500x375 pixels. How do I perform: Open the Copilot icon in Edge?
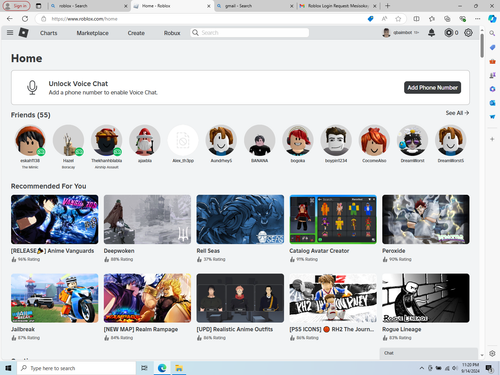click(x=492, y=19)
